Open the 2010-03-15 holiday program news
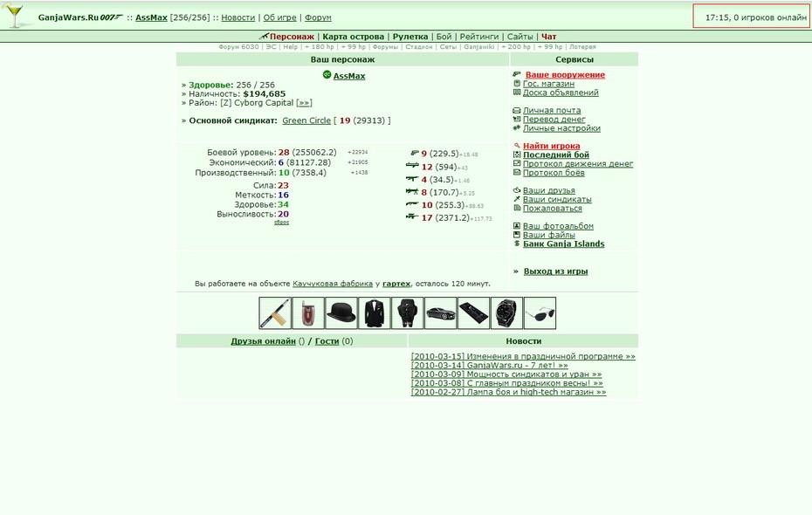 point(523,356)
